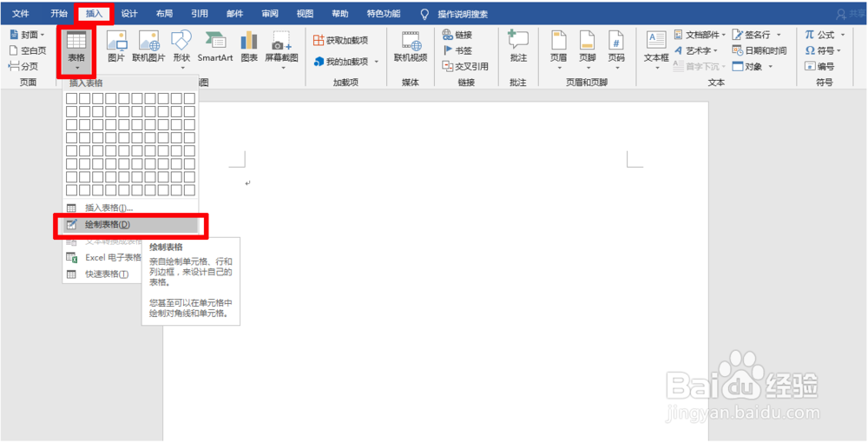Click the 表格 table button
Viewport: 868px width, 443px height.
76,51
